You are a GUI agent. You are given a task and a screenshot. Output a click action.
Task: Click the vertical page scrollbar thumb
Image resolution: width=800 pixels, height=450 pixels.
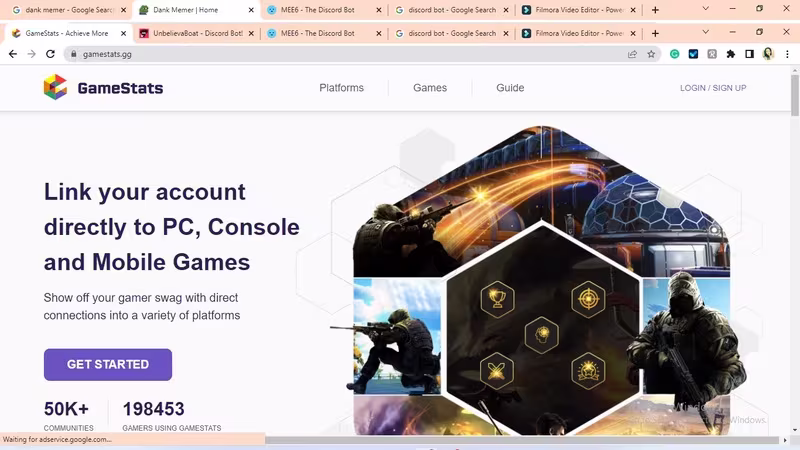point(795,95)
